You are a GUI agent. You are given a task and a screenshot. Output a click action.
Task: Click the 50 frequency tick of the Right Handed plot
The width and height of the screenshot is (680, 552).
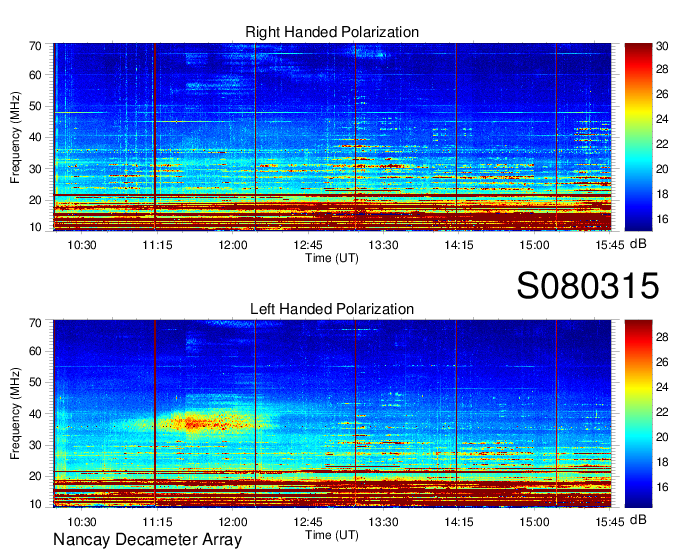[35, 106]
